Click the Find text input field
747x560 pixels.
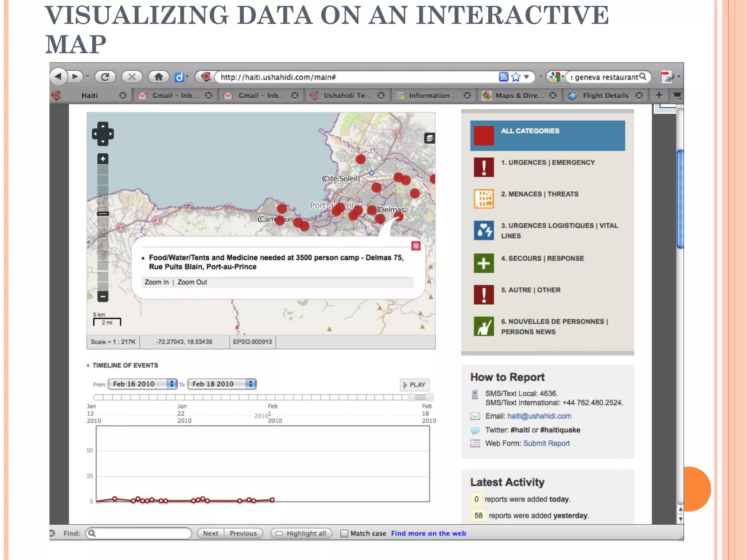coord(139,533)
